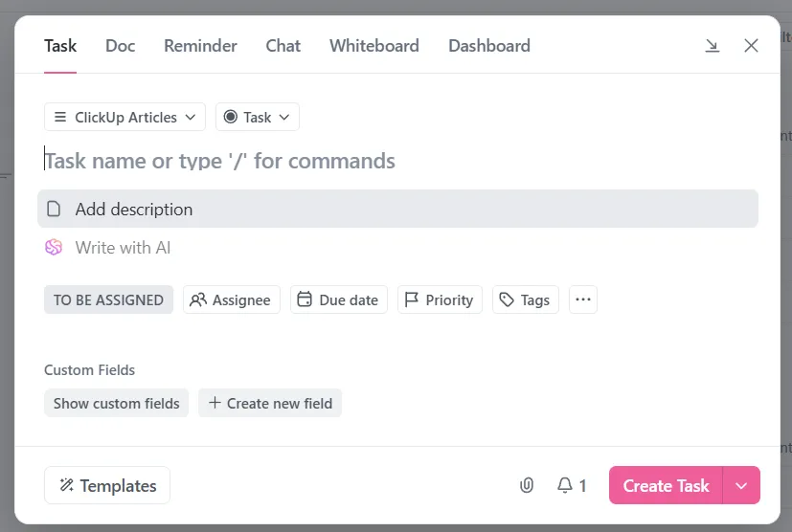Set task priority with flag button

pyautogui.click(x=440, y=299)
